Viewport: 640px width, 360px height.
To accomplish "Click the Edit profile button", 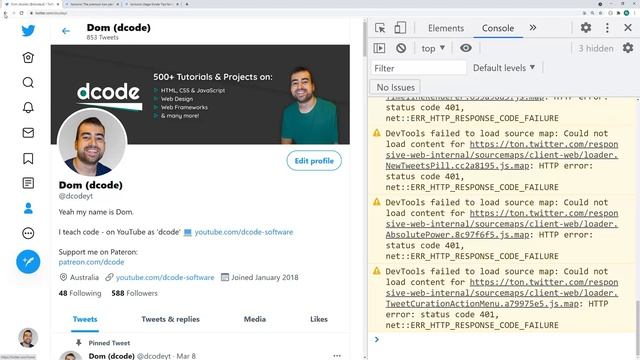I will 314,161.
